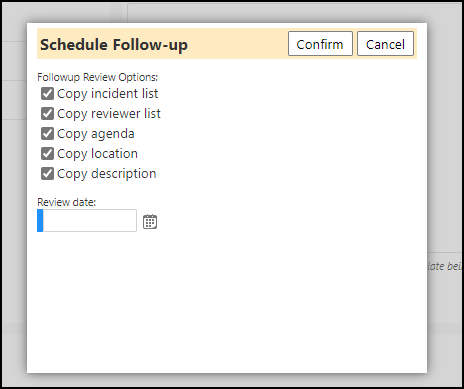Disable the Copy reviewer list checkbox
The width and height of the screenshot is (464, 389).
pyautogui.click(x=47, y=114)
